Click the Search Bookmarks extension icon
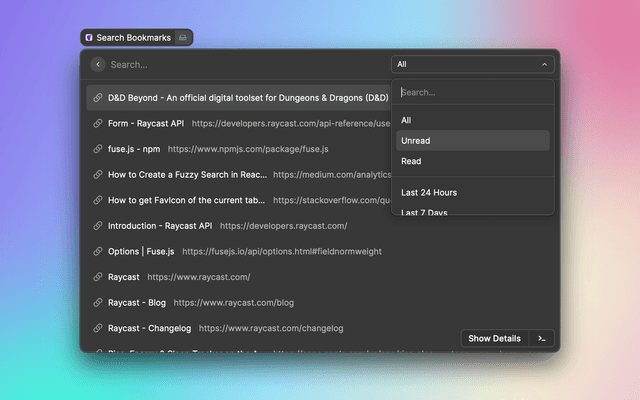 click(89, 37)
